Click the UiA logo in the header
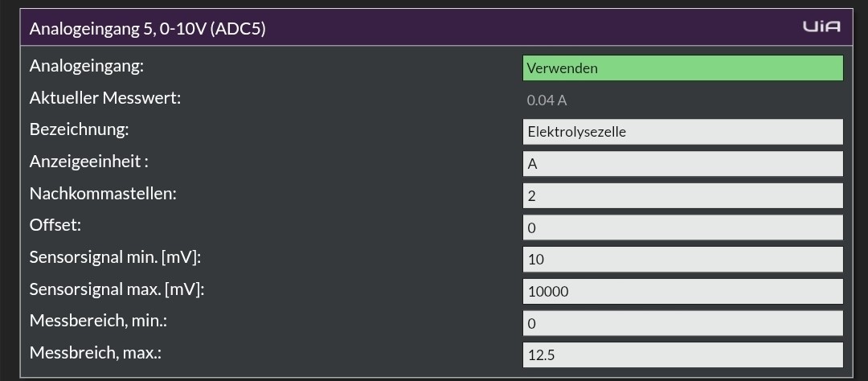 (x=821, y=27)
